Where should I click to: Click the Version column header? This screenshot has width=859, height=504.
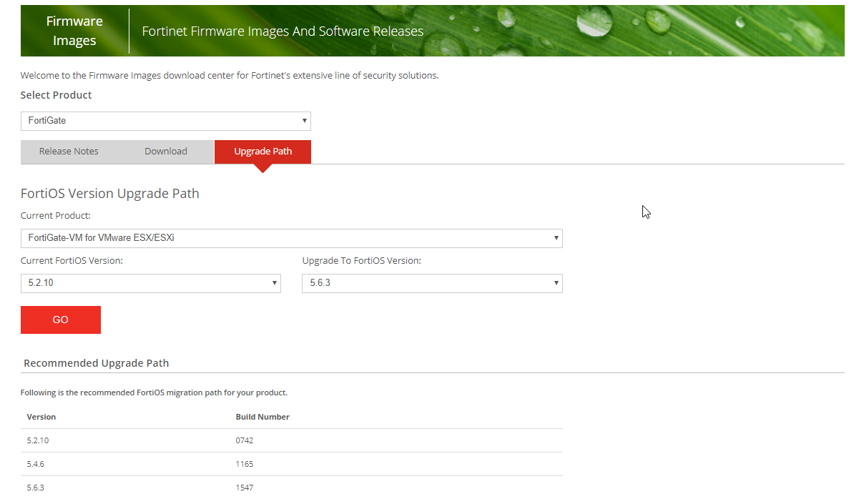[41, 417]
